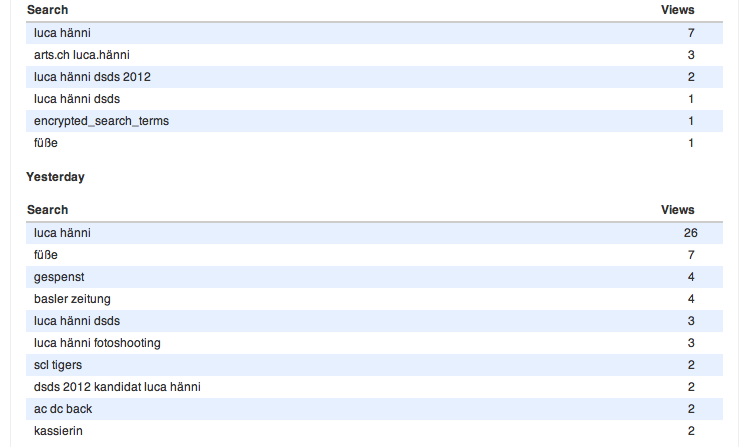Click view count 3 for luca hänni fotoshooting
743x447 pixels.
(691, 343)
